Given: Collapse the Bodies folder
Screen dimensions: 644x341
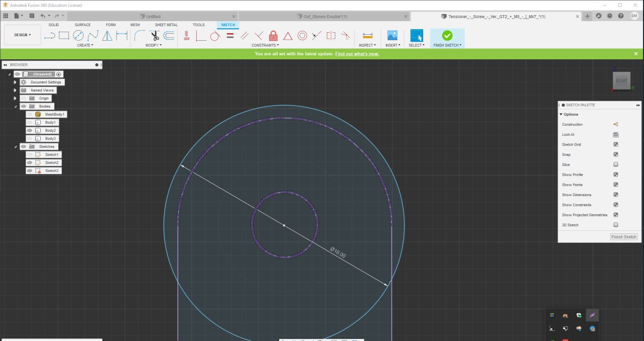Looking at the screenshot, I should coord(15,106).
